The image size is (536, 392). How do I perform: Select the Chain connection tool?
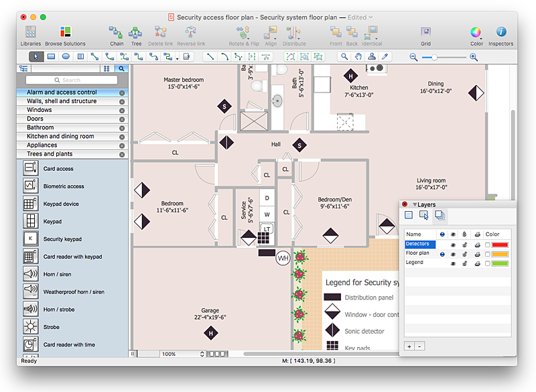click(x=117, y=32)
